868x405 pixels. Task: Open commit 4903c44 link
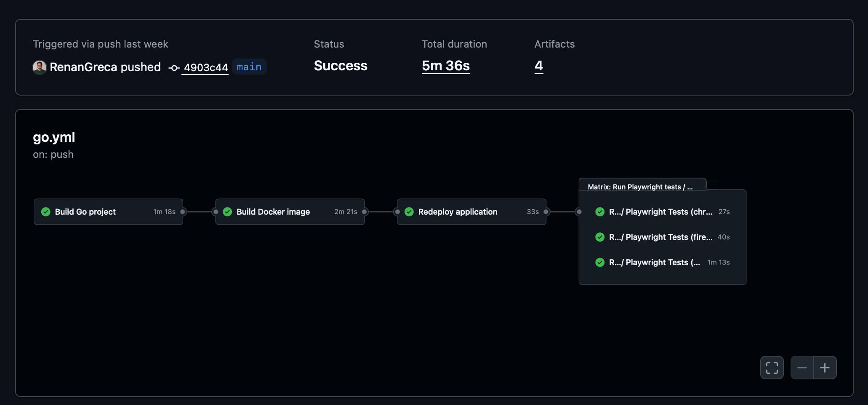(x=205, y=68)
